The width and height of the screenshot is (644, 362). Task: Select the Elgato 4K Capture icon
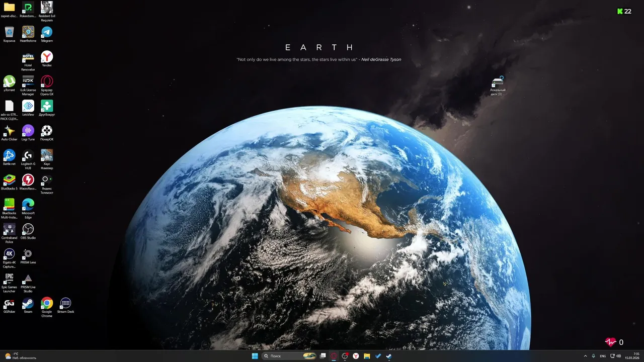tap(9, 258)
